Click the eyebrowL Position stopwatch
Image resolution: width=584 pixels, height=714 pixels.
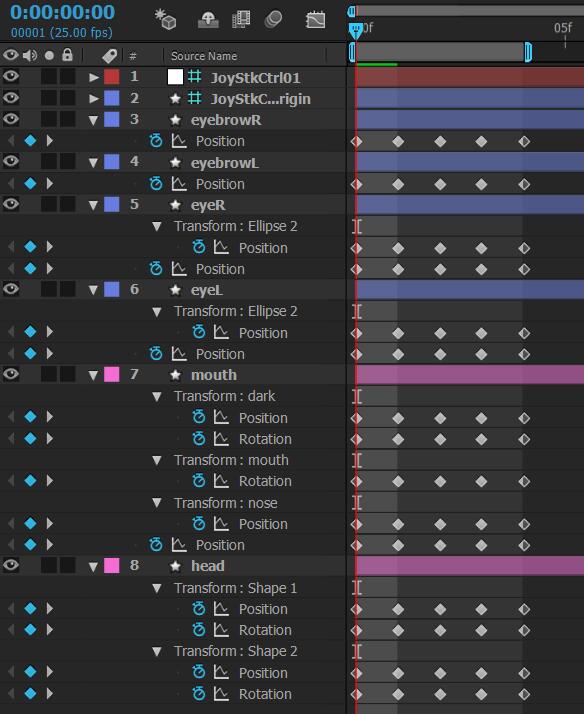(156, 184)
